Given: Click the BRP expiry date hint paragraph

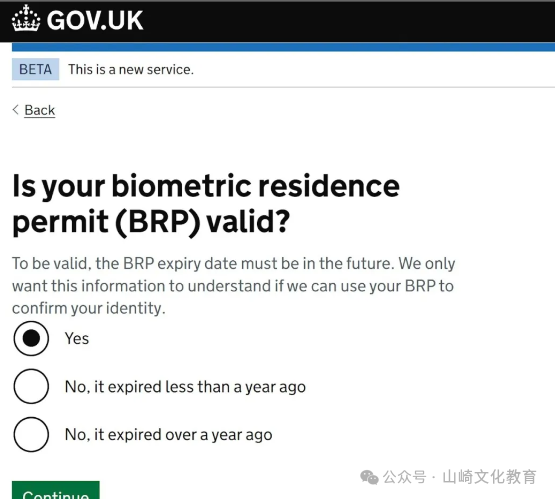Looking at the screenshot, I should 234,286.
